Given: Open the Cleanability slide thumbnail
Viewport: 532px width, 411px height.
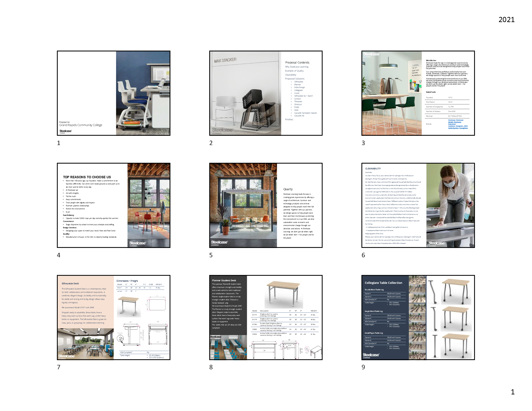Looking at the screenshot, I should [418, 205].
